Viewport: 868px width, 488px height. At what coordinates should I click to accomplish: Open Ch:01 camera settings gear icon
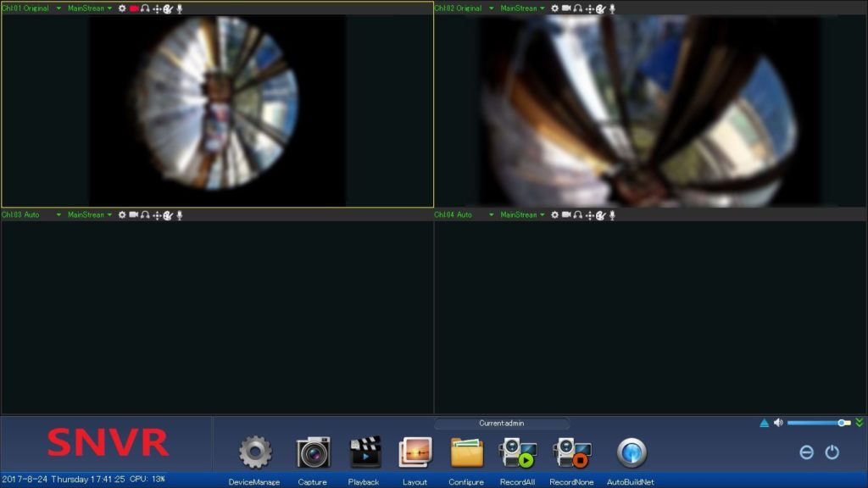pos(123,8)
